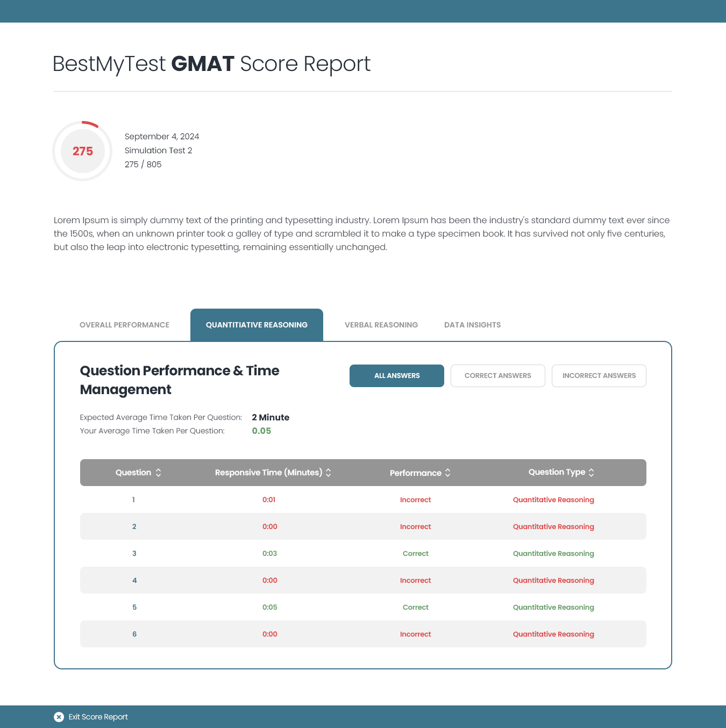Click Question Performance & Time Management heading
This screenshot has height=728, width=726.
tap(180, 380)
